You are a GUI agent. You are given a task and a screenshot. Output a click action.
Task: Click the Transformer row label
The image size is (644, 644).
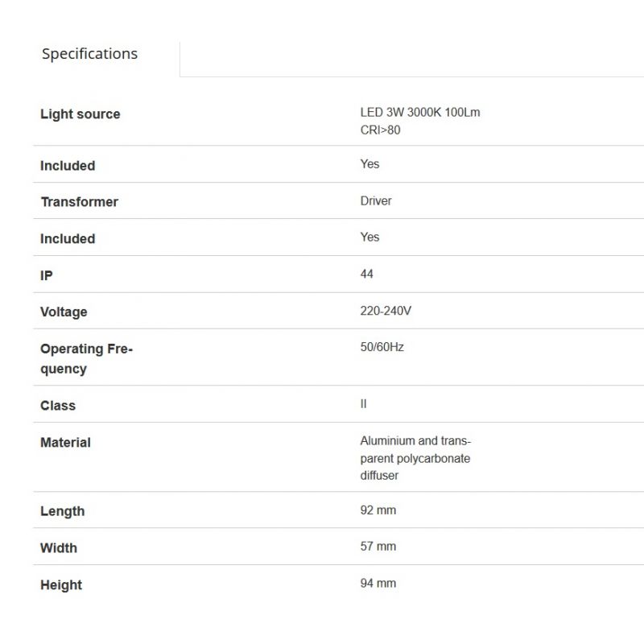(x=79, y=202)
